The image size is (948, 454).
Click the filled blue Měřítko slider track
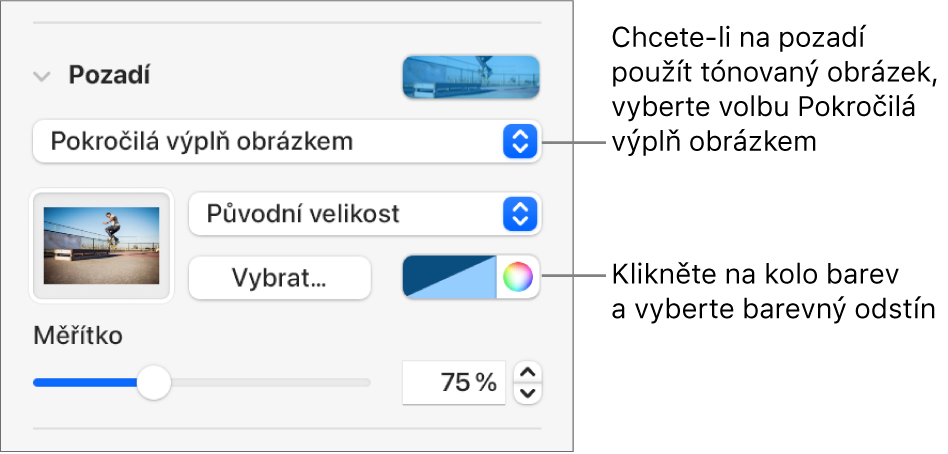[x=85, y=382]
